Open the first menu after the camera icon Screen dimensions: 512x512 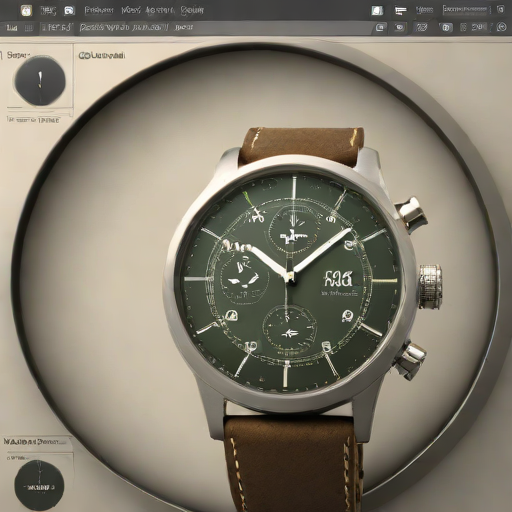click(x=99, y=10)
